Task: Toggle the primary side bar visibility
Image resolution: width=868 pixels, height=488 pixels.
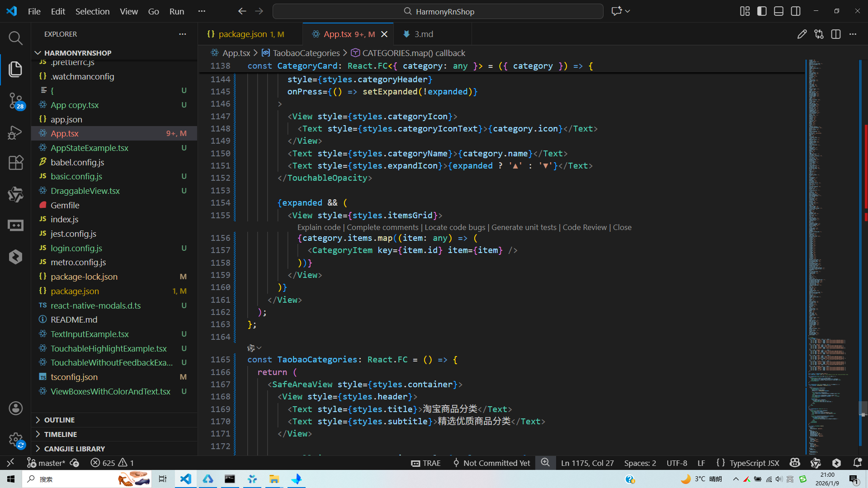Action: coord(762,11)
